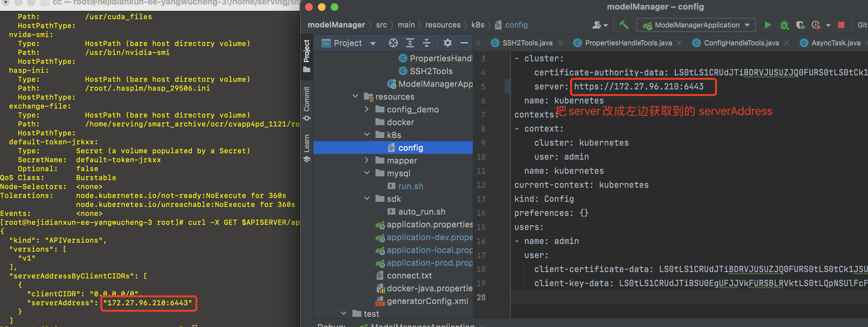Close the PropertiesHandleTools.java tab
Screen dimensions: 868x327
(x=679, y=43)
